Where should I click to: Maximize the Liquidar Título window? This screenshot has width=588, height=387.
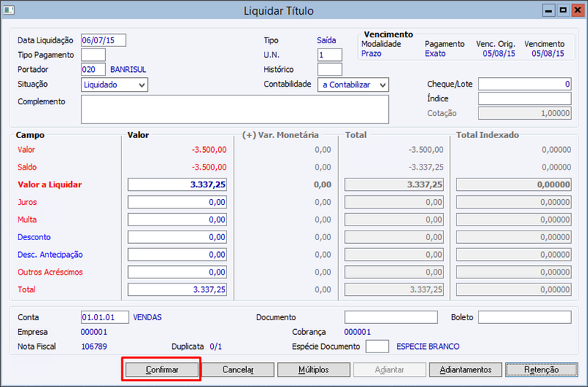pos(563,10)
